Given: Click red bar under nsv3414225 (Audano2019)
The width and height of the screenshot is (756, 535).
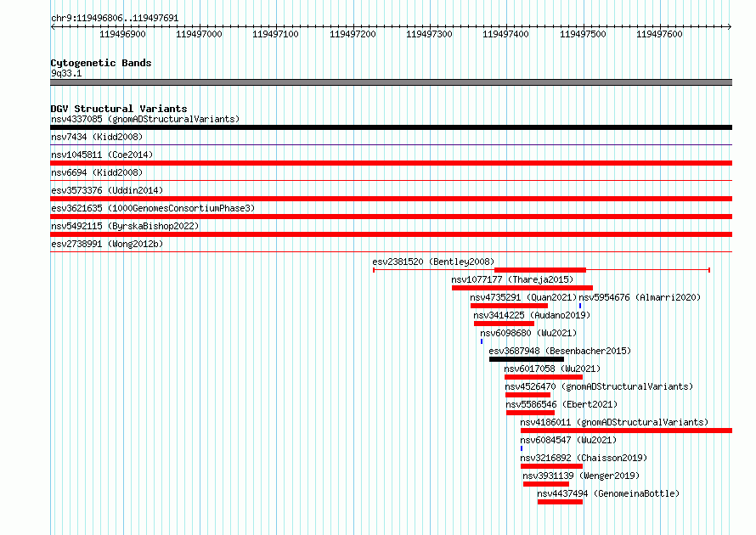Looking at the screenshot, I should tap(504, 324).
